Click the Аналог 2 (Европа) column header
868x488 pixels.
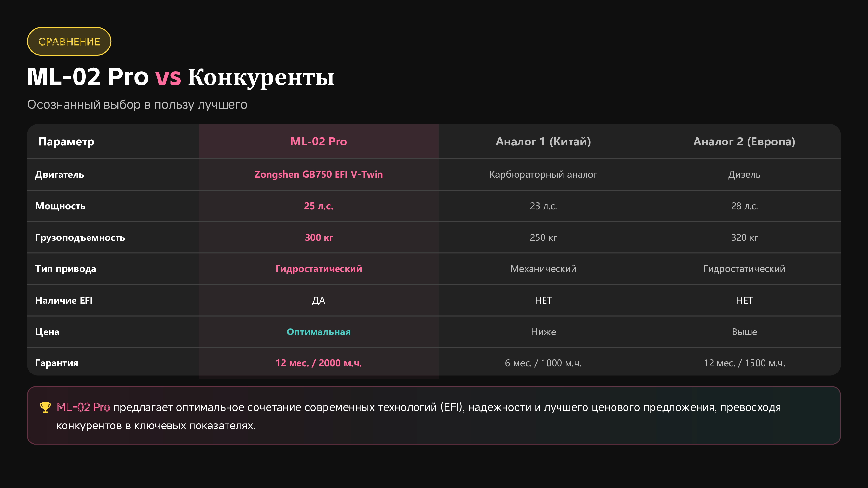pos(744,142)
